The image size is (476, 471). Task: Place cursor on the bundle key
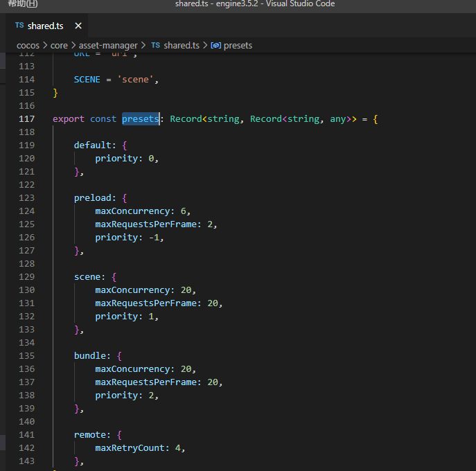pos(89,355)
